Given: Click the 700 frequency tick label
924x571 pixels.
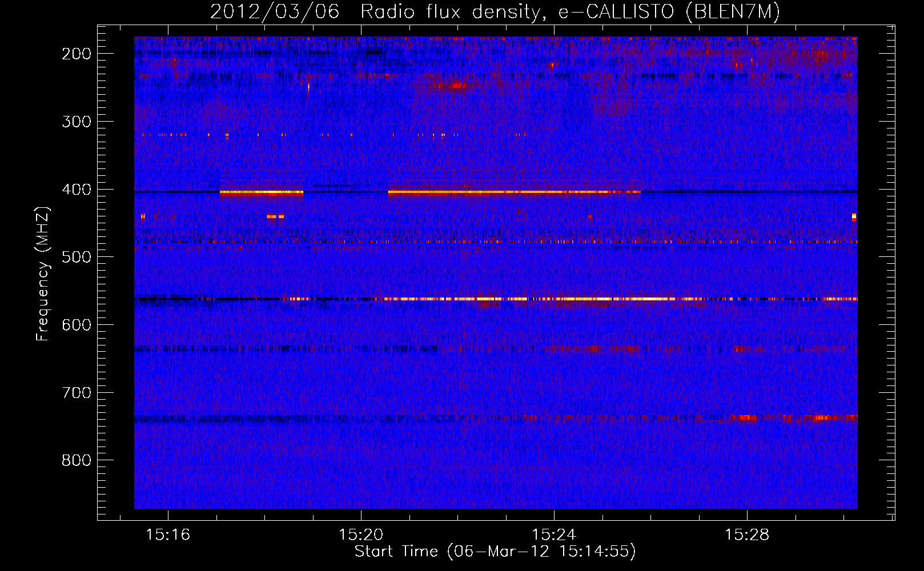Looking at the screenshot, I should (x=77, y=393).
